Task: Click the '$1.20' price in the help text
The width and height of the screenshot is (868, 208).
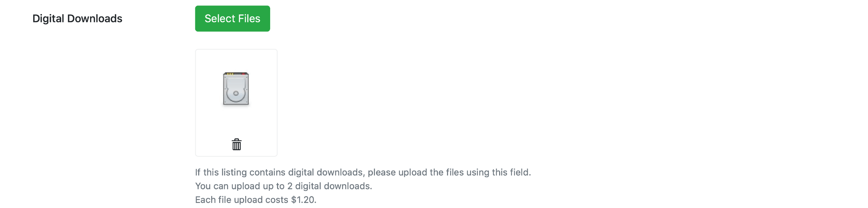Action: (x=303, y=200)
